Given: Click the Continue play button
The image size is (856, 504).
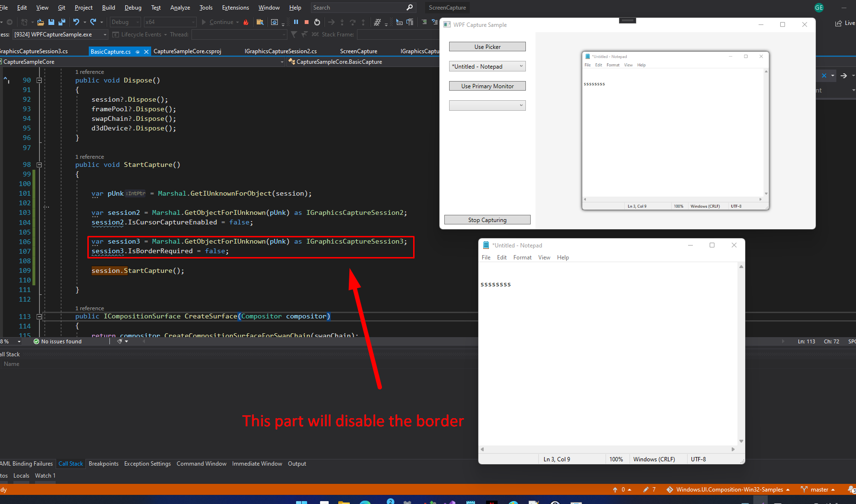Looking at the screenshot, I should 220,22.
